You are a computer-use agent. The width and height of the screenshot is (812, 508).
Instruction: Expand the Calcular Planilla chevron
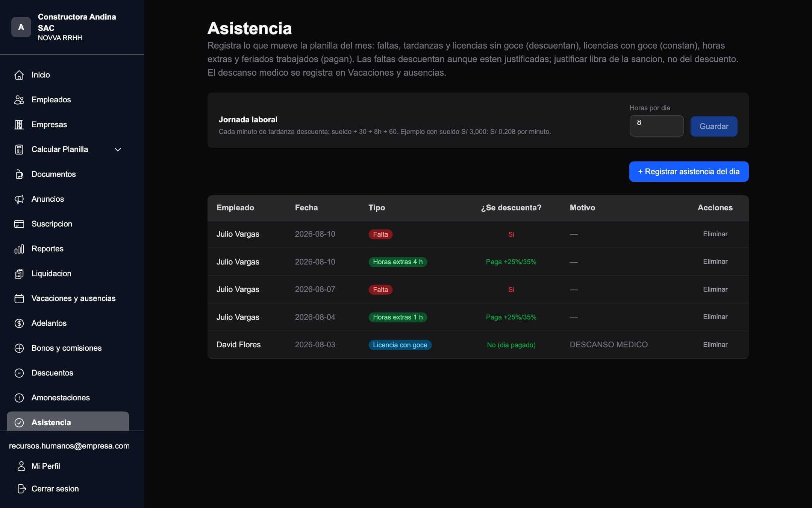(x=118, y=149)
